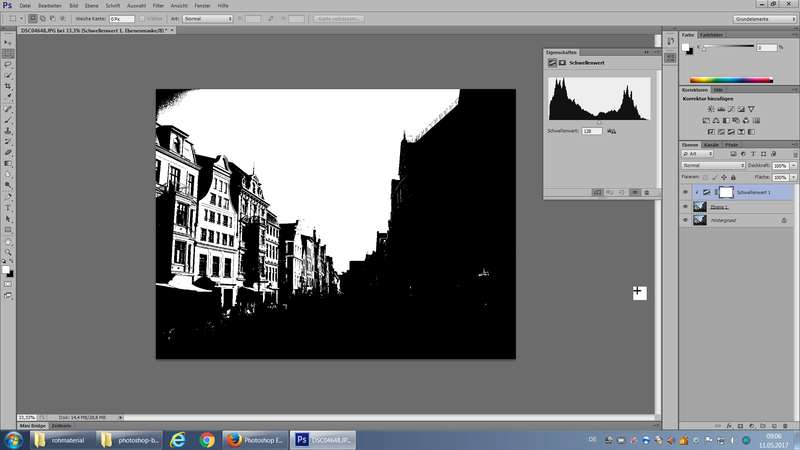800x450 pixels.
Task: Select the Crop tool
Action: pos(8,86)
